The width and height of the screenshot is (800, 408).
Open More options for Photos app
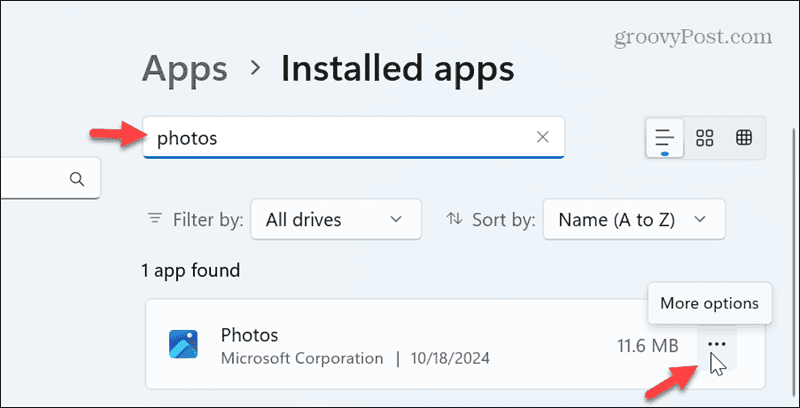[x=716, y=347]
